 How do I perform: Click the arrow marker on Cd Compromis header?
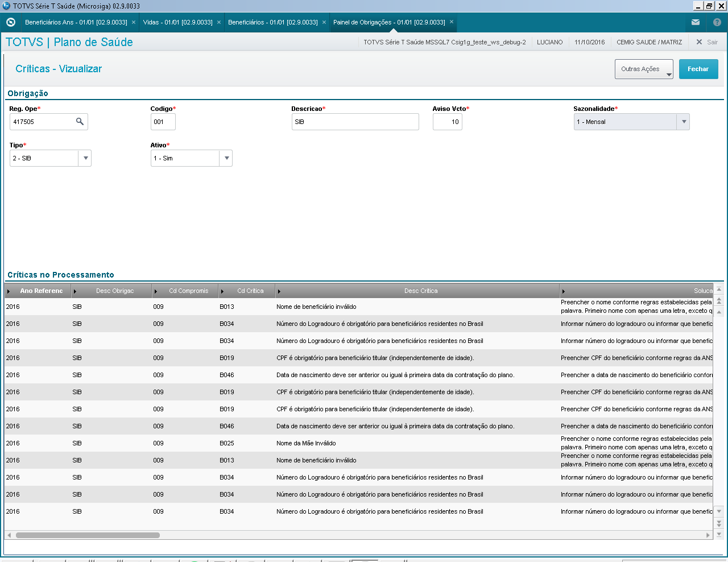click(x=156, y=291)
